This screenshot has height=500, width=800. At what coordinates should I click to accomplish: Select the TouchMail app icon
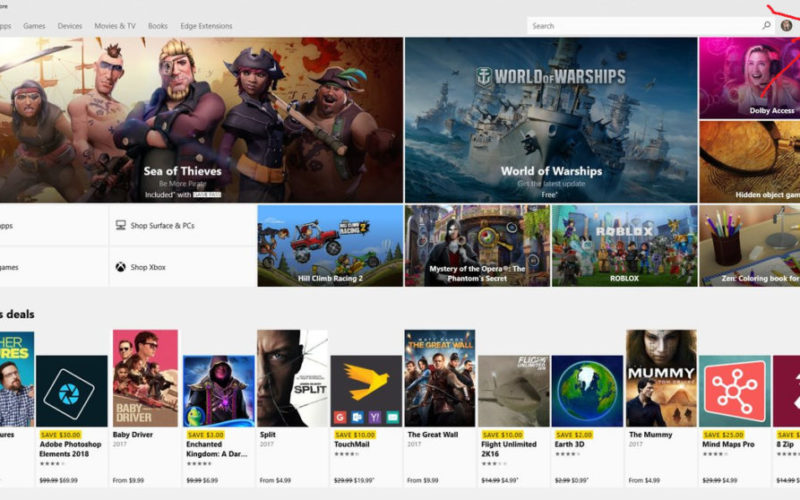click(x=366, y=391)
